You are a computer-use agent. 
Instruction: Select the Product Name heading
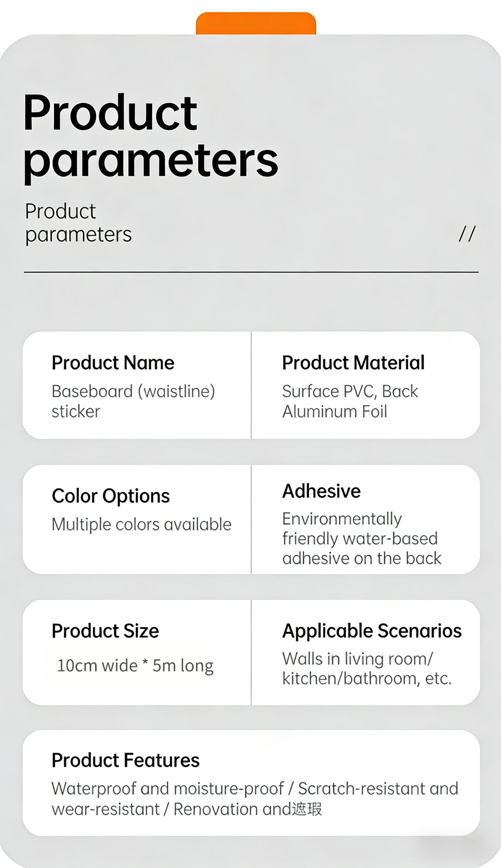coord(113,363)
